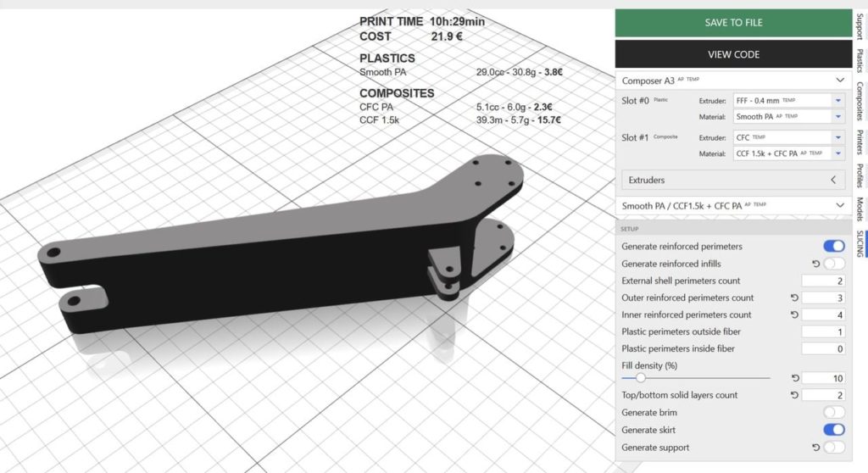
Task: Open the Printers side tab
Action: 860,141
